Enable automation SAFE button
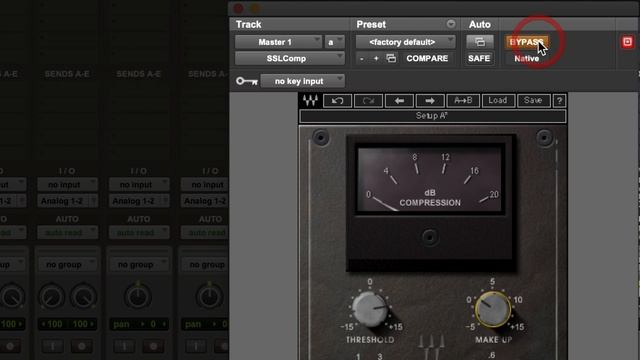 [479, 58]
